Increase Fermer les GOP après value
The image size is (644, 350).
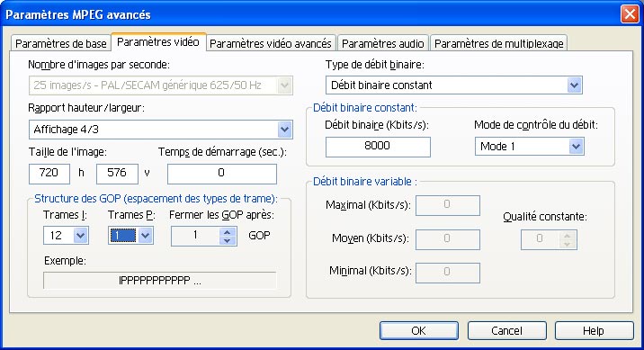click(228, 232)
